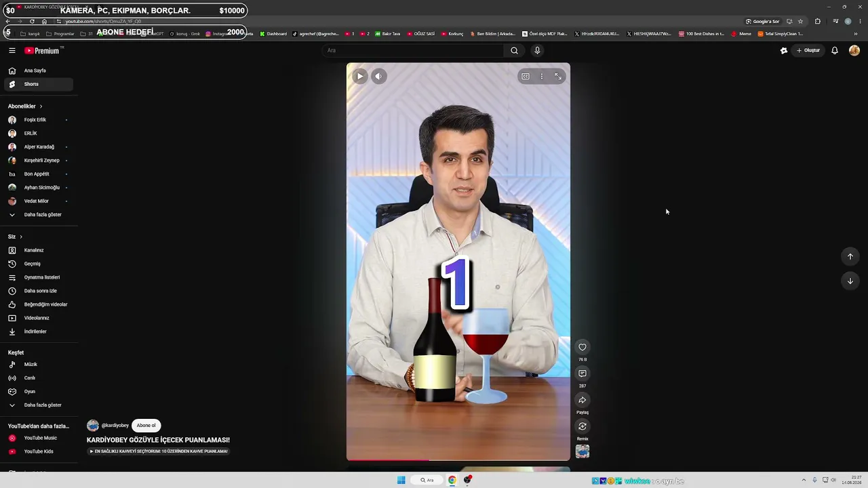Open the linked kahve puanlama video
Image resolution: width=868 pixels, height=488 pixels.
(158, 451)
